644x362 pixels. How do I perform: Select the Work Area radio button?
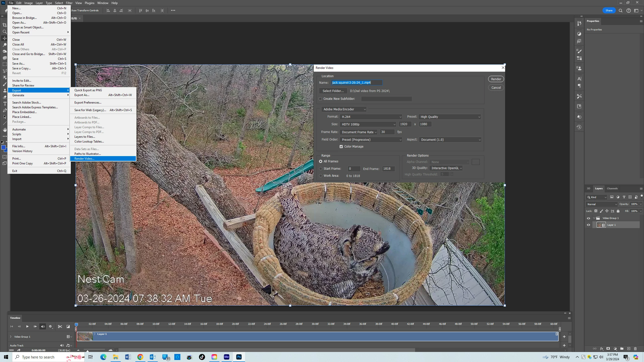pos(321,176)
